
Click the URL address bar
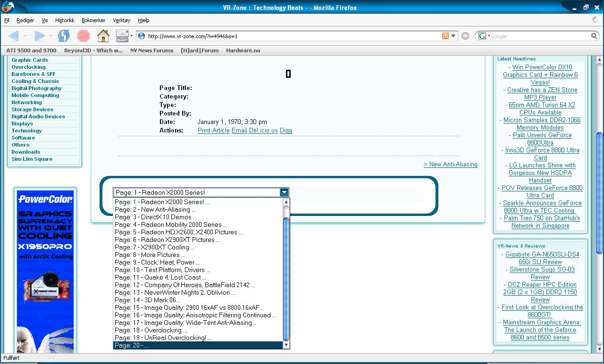pyautogui.click(x=293, y=36)
